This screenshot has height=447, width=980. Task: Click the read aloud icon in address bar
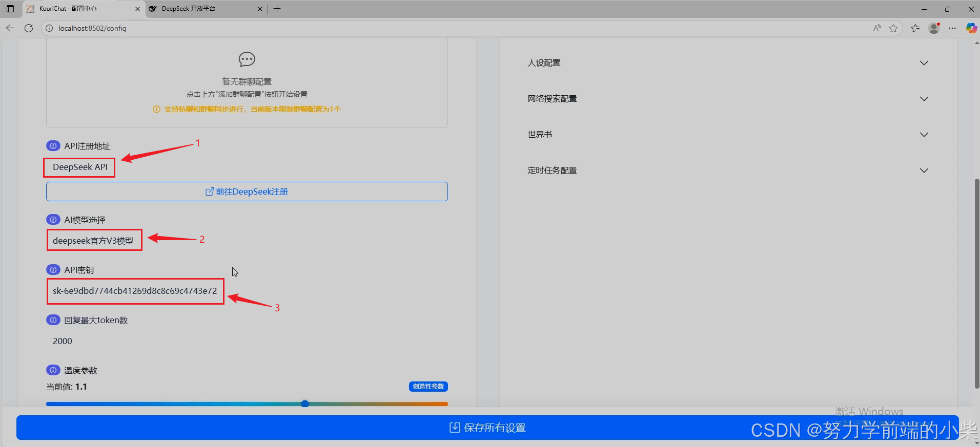click(877, 28)
